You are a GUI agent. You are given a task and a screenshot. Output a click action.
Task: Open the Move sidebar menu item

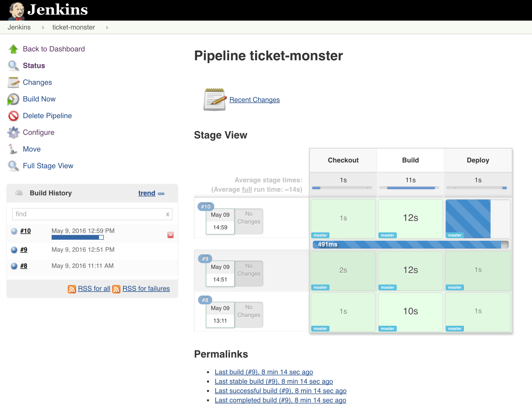32,149
